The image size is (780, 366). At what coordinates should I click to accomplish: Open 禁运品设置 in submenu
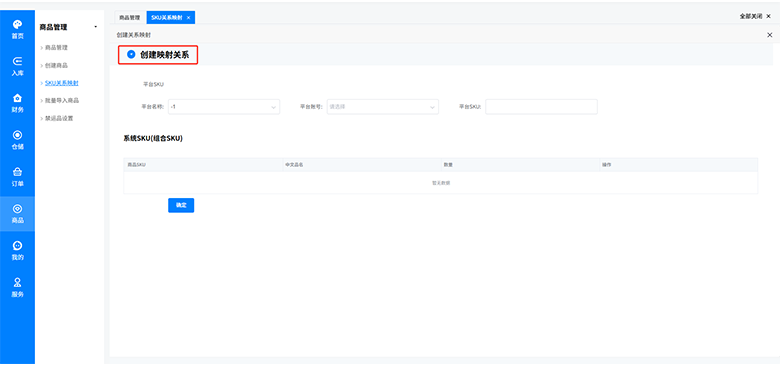point(59,118)
